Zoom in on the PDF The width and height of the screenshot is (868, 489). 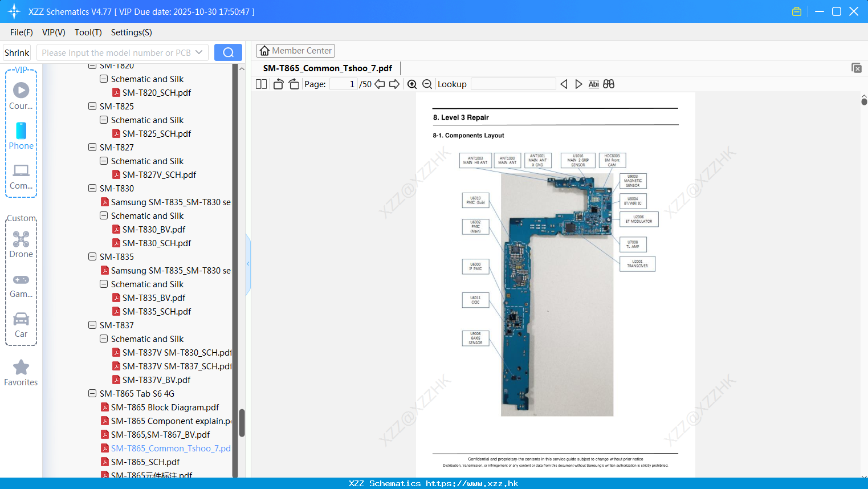tap(412, 84)
